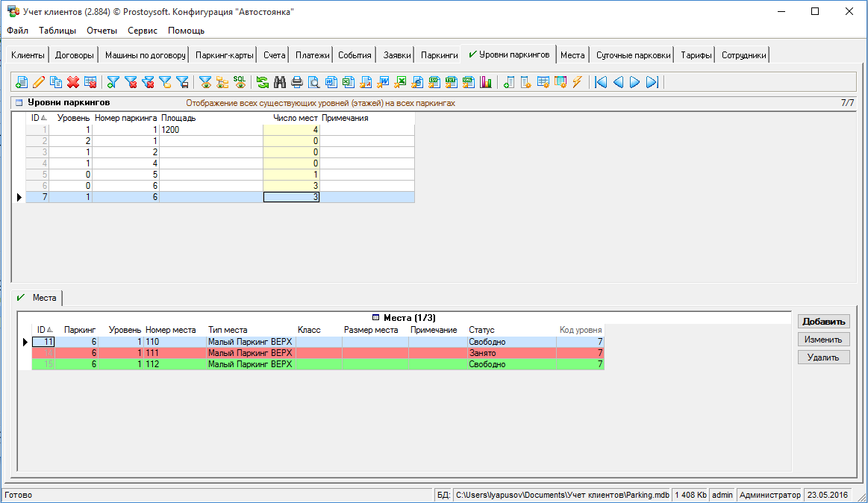868x503 pixels.
Task: Jump to last record arrow icon
Action: pyautogui.click(x=652, y=82)
